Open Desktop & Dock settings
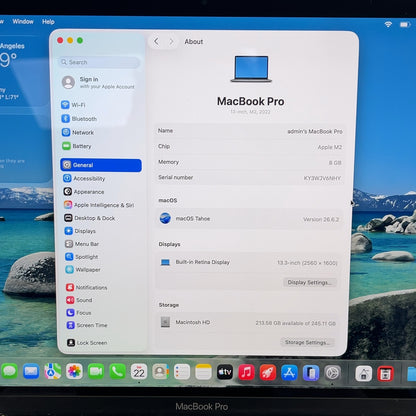The width and height of the screenshot is (416, 416). tap(90, 218)
